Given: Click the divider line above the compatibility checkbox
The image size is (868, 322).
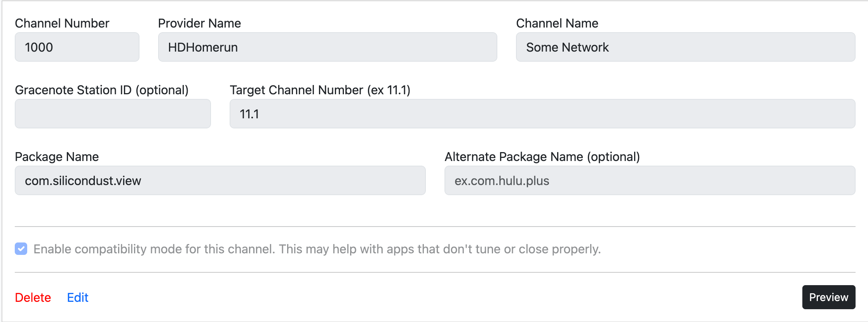Looking at the screenshot, I should click(x=435, y=227).
